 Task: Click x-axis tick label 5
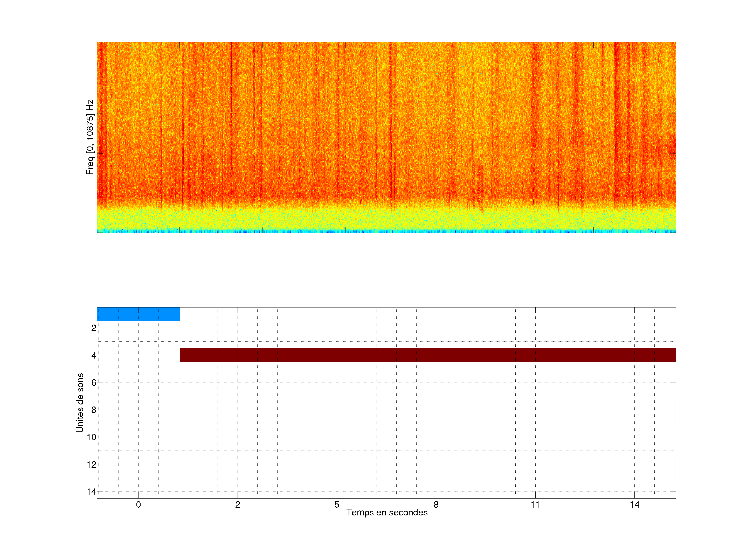point(337,505)
